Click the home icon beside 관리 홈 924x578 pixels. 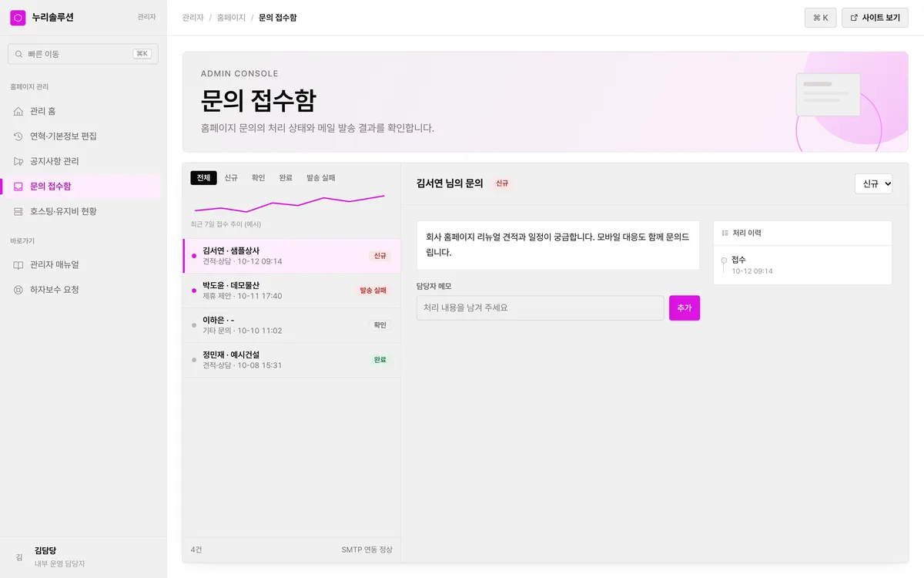point(18,111)
